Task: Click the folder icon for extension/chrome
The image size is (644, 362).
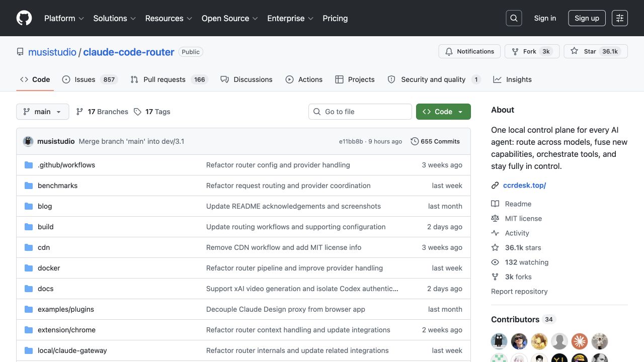Action: [29, 330]
